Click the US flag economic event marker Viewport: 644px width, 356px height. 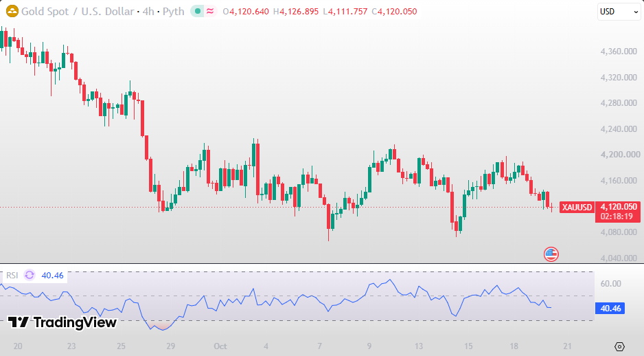(x=551, y=254)
